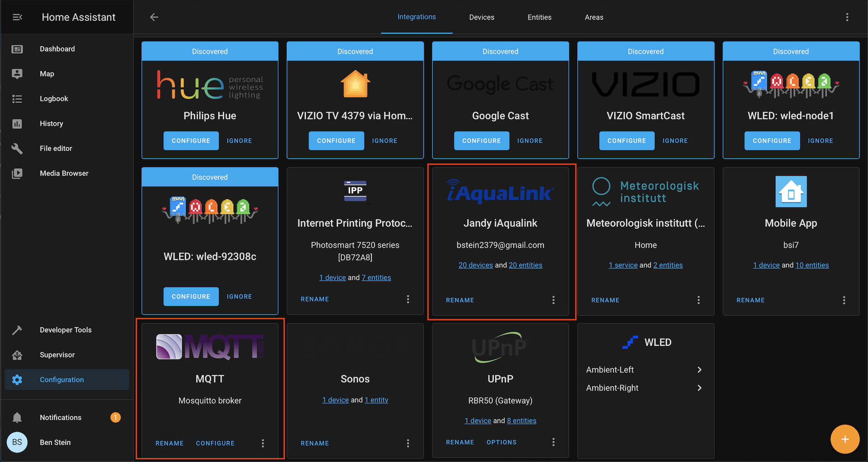Open Mobile App 10 entities link

point(812,265)
